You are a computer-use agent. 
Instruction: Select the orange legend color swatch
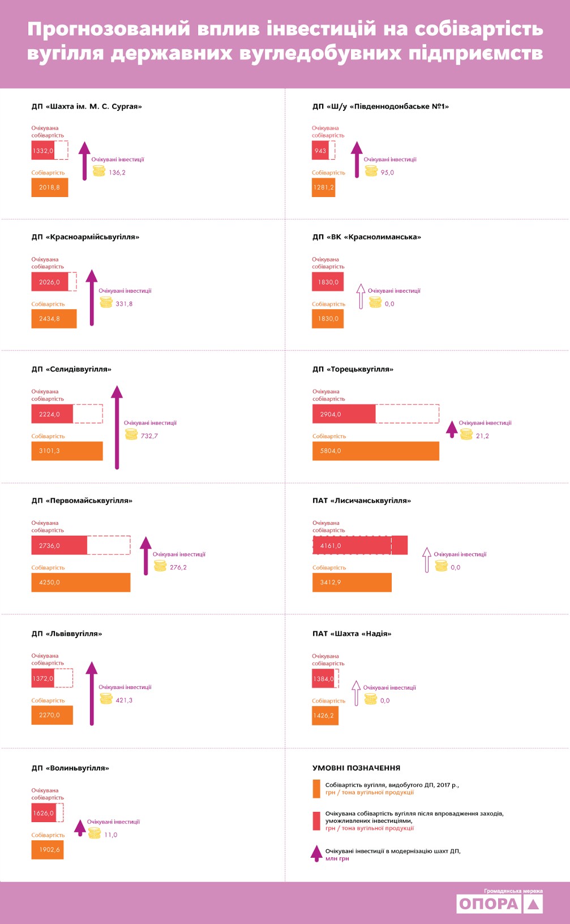[x=316, y=788]
